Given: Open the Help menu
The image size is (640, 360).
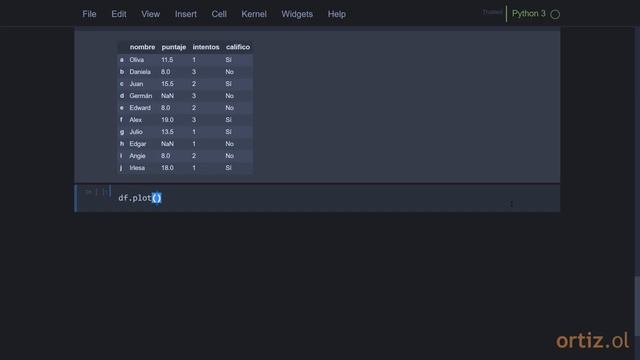Looking at the screenshot, I should (337, 14).
